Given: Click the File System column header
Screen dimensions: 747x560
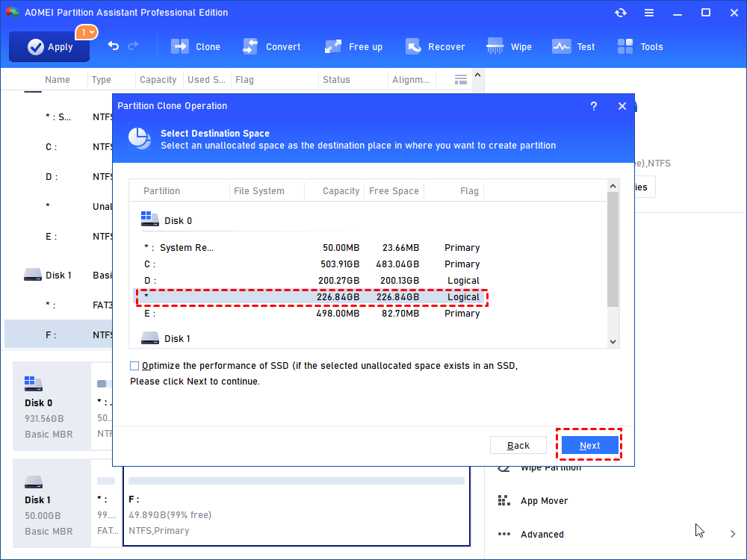Looking at the screenshot, I should coord(259,191).
